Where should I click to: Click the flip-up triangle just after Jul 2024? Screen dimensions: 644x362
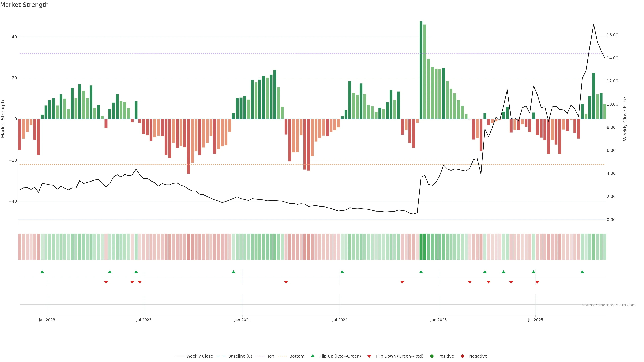tap(342, 272)
